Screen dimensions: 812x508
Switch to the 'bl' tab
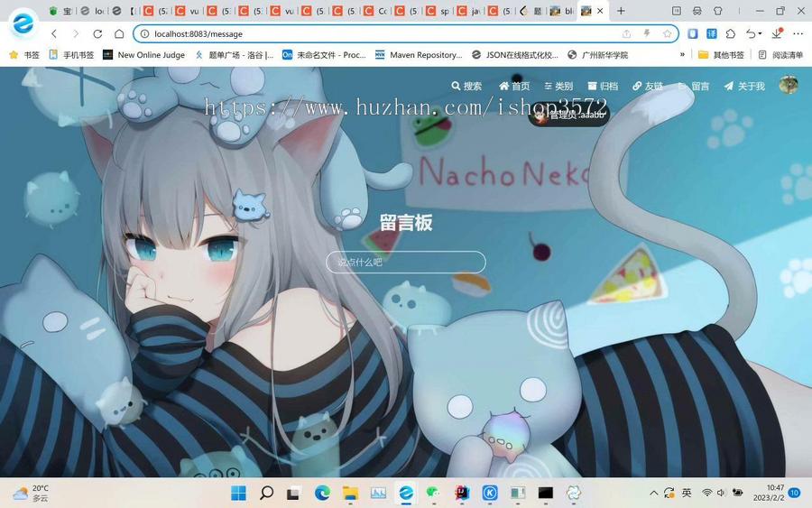point(562,10)
